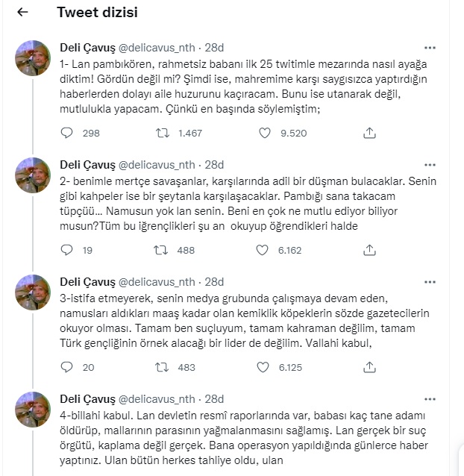Reply to the first tweet with 298 replies

pos(67,133)
